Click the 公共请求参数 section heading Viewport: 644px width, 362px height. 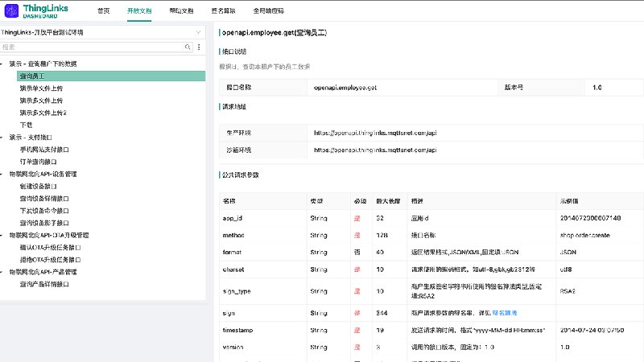tap(240, 175)
